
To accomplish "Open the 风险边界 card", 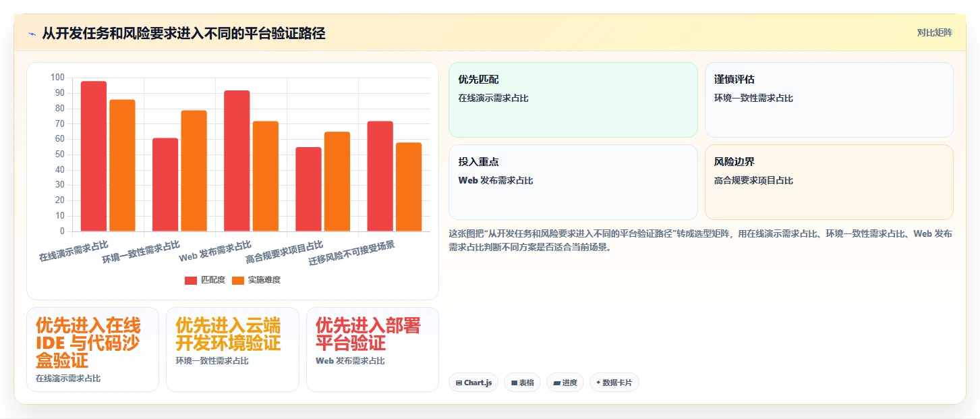I will click(829, 182).
